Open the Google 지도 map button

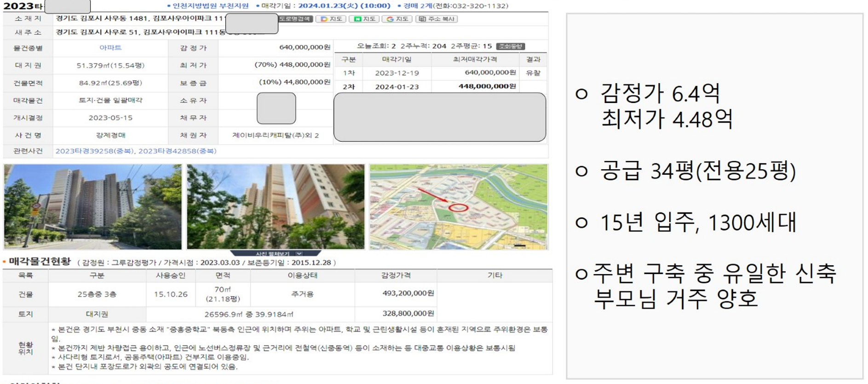(397, 19)
